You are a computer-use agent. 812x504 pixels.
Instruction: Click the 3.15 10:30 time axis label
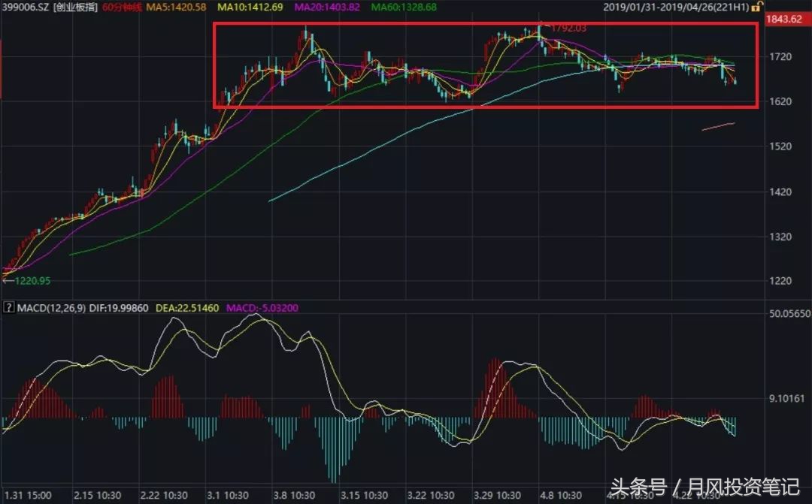[364, 496]
